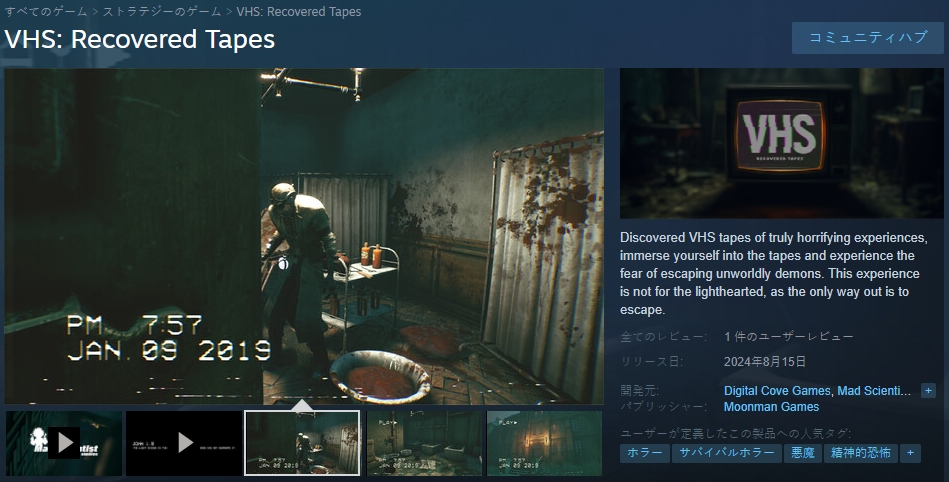This screenshot has width=949, height=482.
Task: Select the サバイバルホラー tag
Action: click(x=726, y=453)
